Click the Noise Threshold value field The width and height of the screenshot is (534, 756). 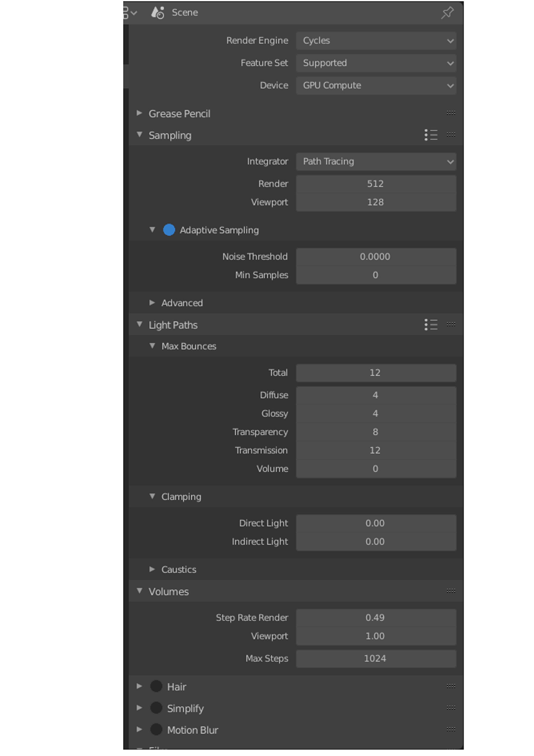376,256
